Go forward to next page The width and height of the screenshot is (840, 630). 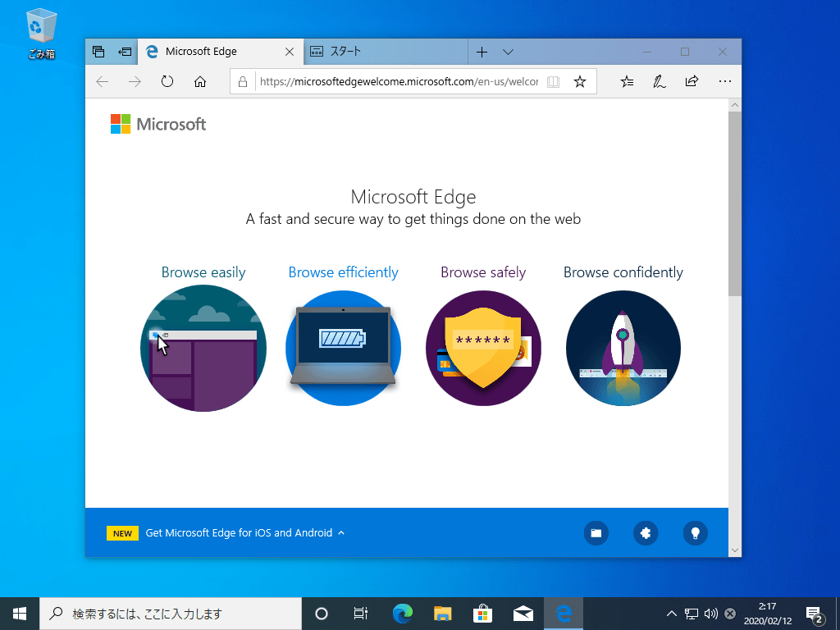(135, 81)
